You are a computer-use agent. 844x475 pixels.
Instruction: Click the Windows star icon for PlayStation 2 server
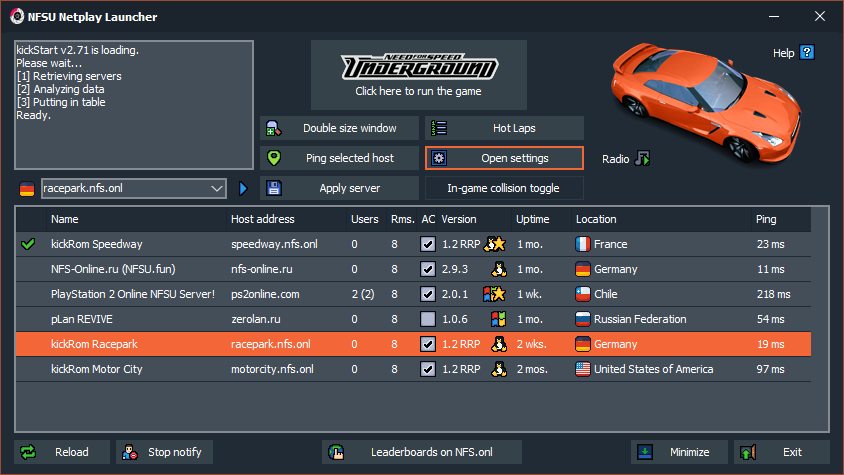[494, 294]
